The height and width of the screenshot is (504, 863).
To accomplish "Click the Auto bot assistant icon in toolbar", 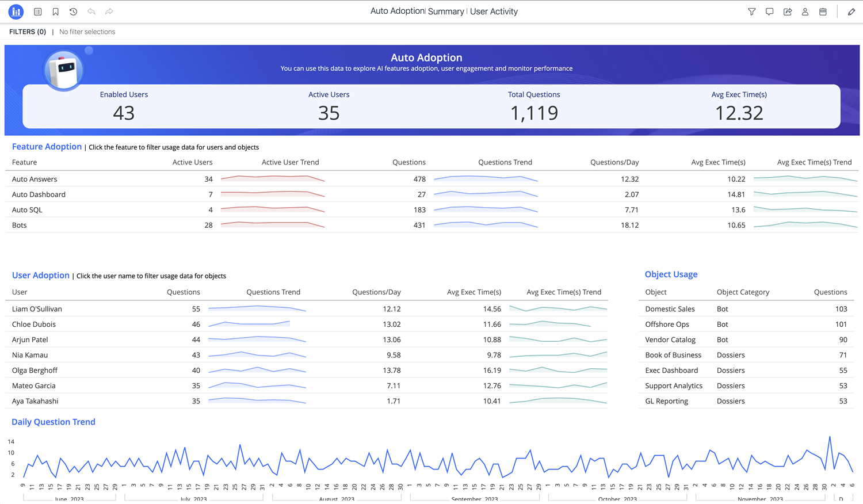I will pyautogui.click(x=823, y=12).
